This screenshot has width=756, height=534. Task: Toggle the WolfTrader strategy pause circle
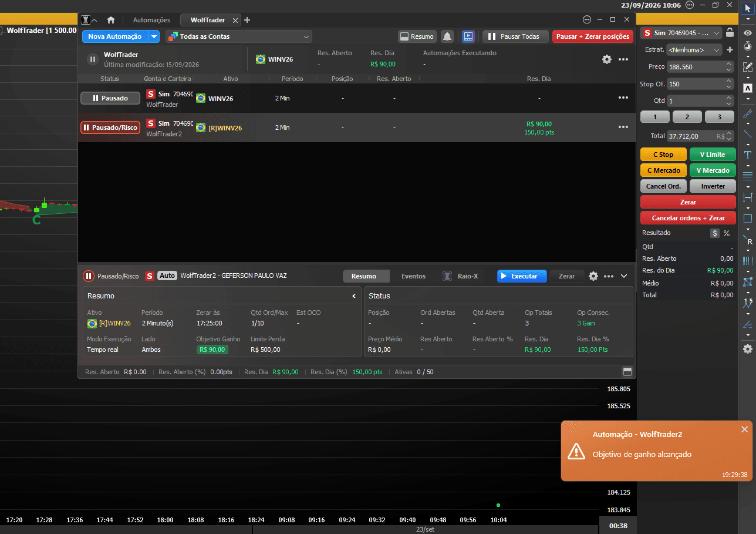click(93, 59)
